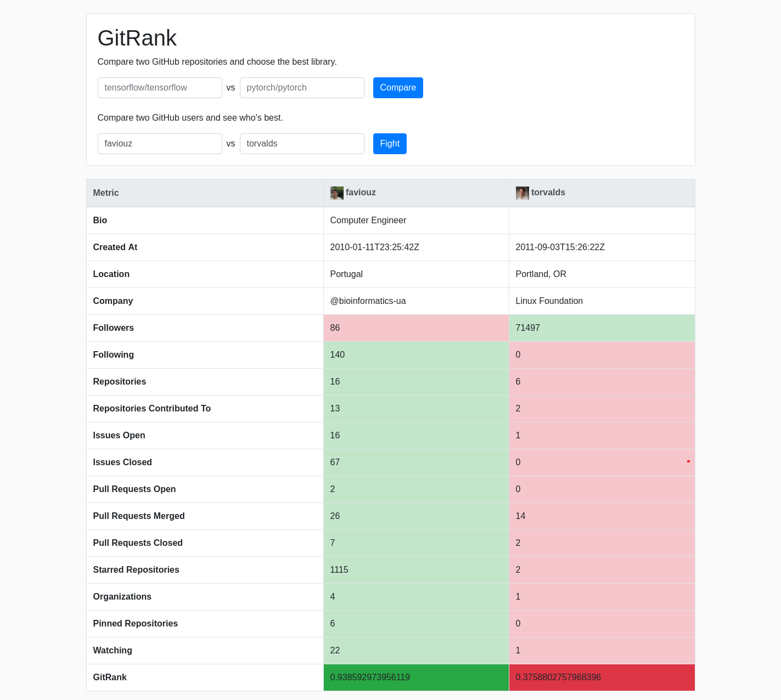Click the Pull Requests Closed label
Screen dimensions: 781x700
[138, 543]
